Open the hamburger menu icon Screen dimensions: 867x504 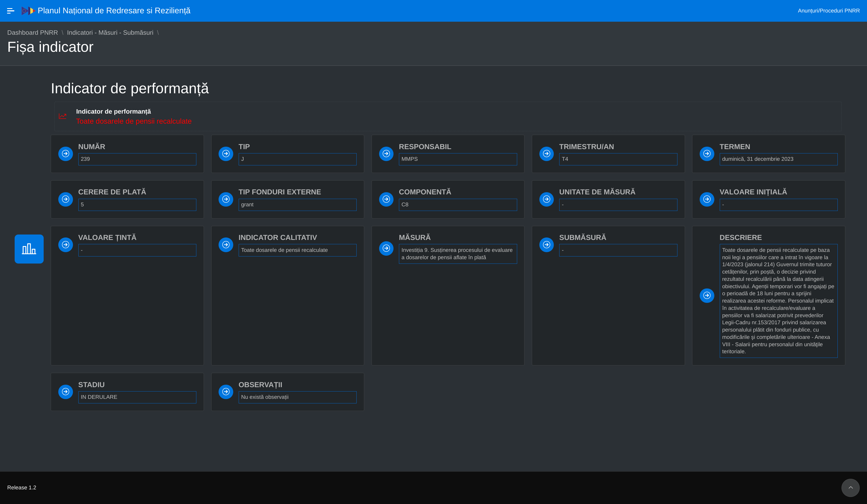[11, 11]
